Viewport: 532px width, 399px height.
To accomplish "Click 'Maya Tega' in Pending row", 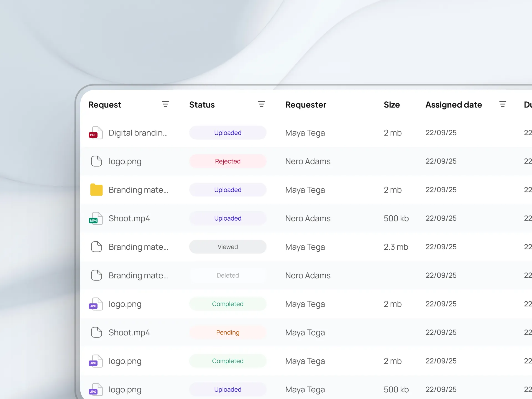I will click(x=305, y=333).
